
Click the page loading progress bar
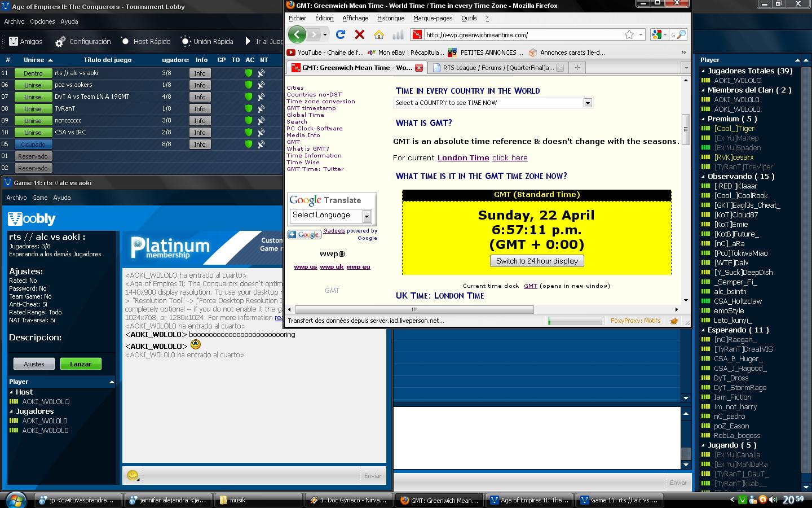tap(575, 321)
